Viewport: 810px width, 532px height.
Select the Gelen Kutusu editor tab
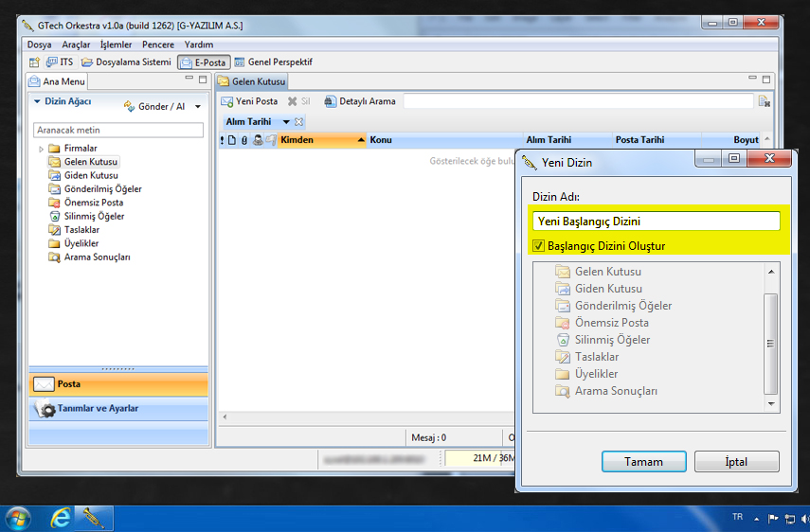coord(252,81)
